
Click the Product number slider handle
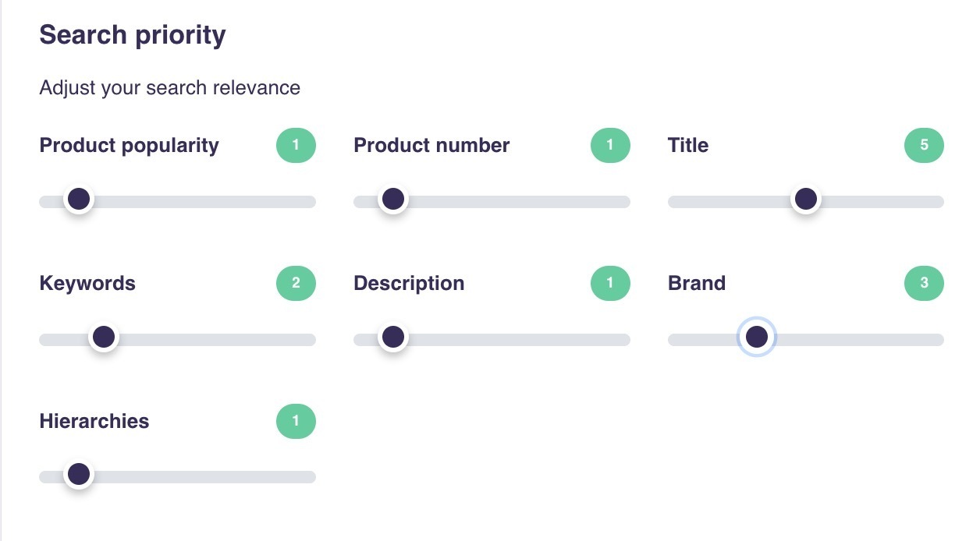point(393,200)
